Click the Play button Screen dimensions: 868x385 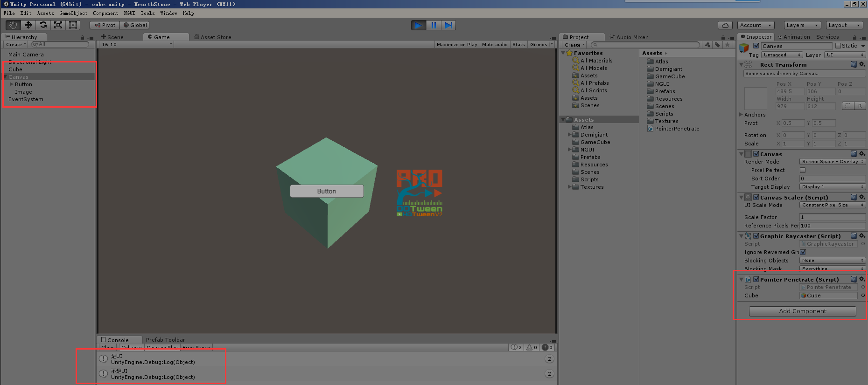pyautogui.click(x=419, y=25)
